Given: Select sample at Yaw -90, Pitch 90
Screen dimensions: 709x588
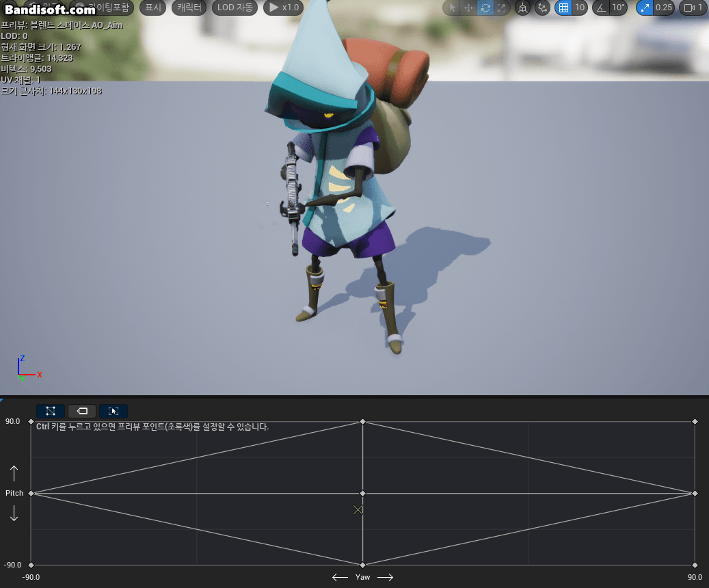Looking at the screenshot, I should pos(31,422).
